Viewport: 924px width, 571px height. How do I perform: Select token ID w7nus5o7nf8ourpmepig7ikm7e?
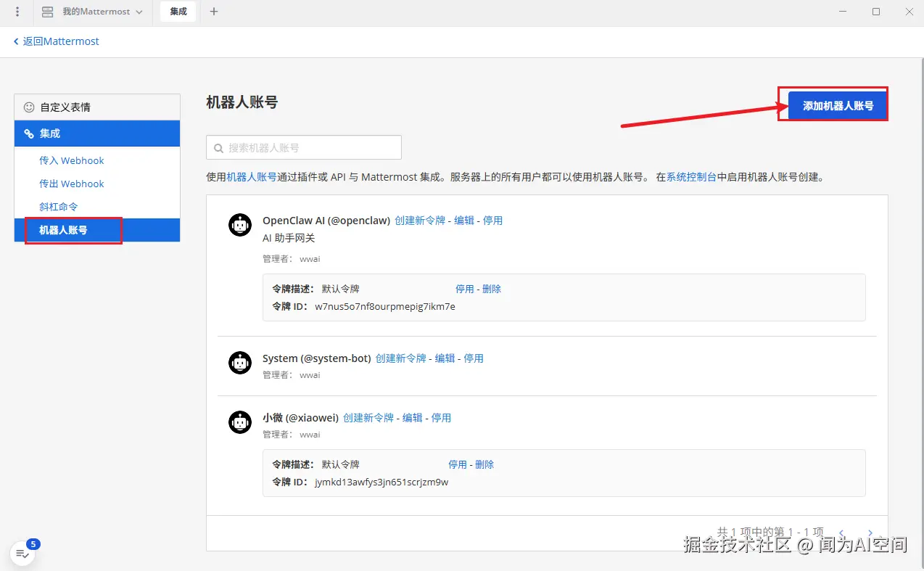pos(385,306)
